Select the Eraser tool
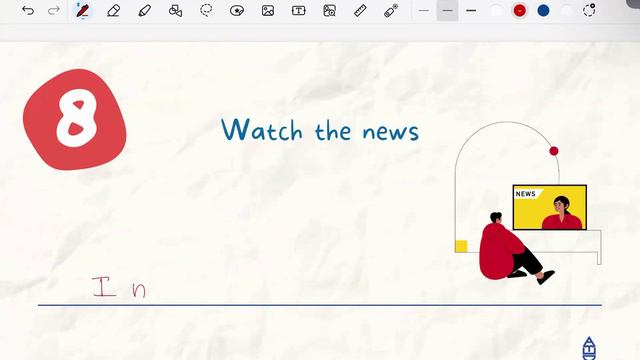The height and width of the screenshot is (360, 640). pyautogui.click(x=113, y=11)
